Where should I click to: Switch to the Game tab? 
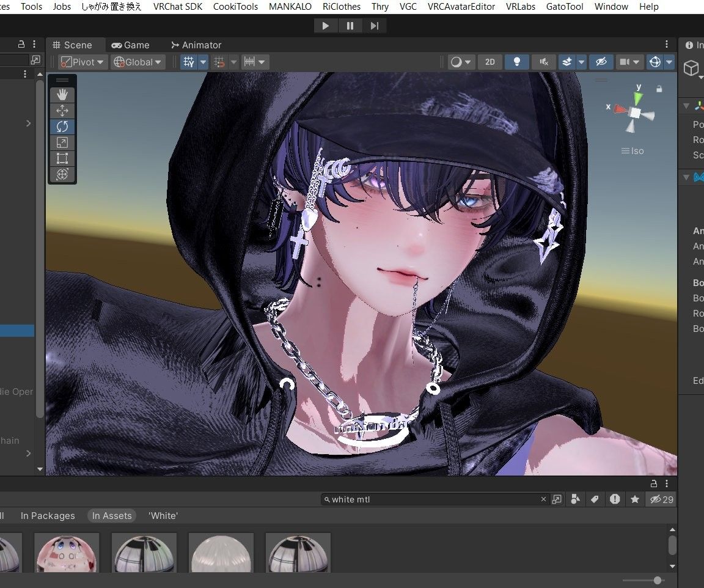coord(131,45)
